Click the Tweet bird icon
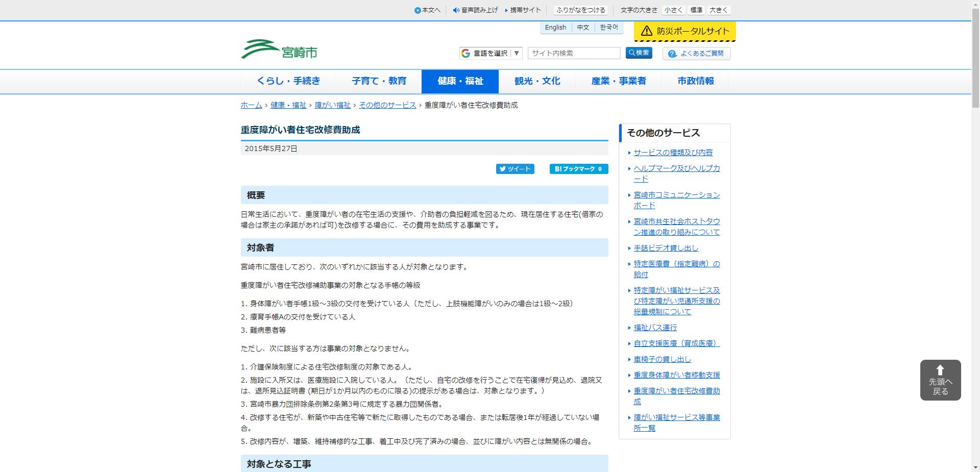This screenshot has width=980, height=472. (x=503, y=168)
